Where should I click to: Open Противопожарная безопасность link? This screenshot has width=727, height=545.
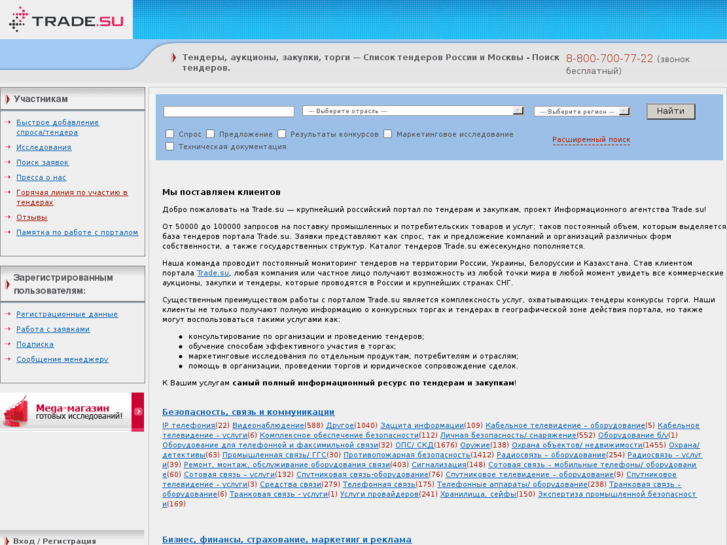tap(407, 455)
